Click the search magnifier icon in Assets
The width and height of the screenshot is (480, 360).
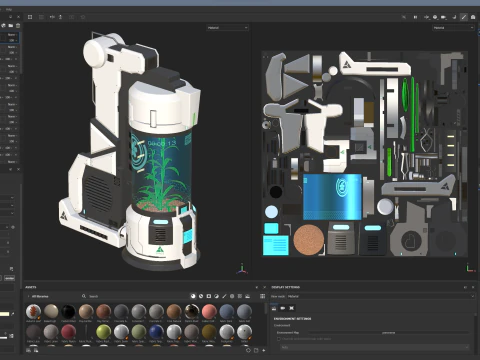[x=84, y=296]
